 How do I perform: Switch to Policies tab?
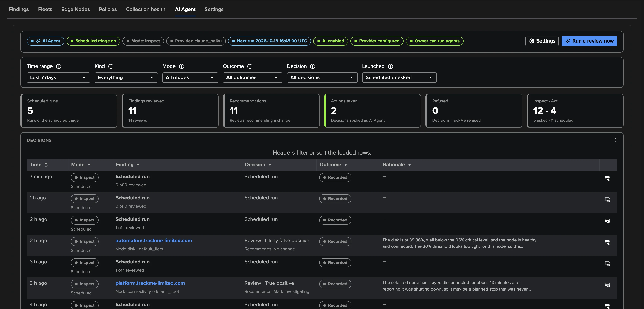click(x=108, y=9)
